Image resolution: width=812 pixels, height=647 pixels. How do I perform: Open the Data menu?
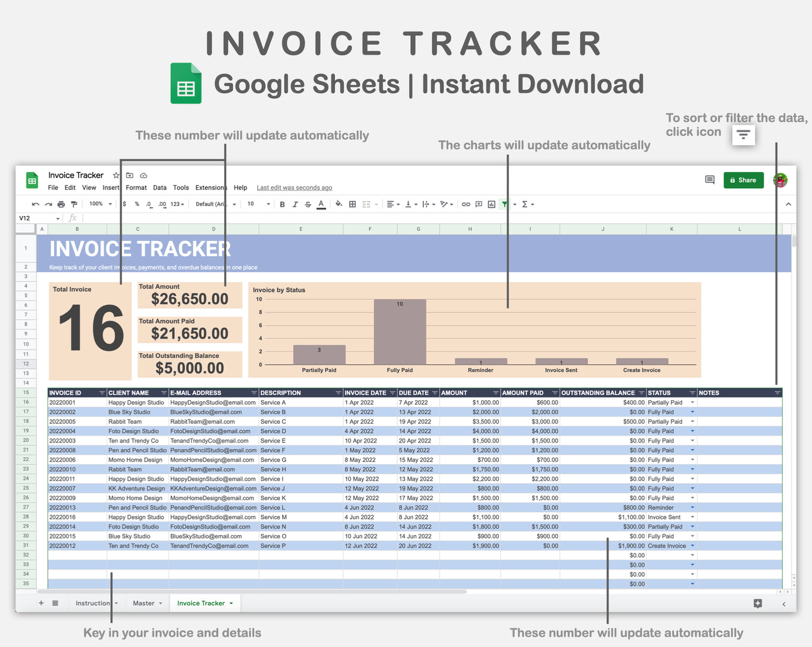tap(160, 188)
